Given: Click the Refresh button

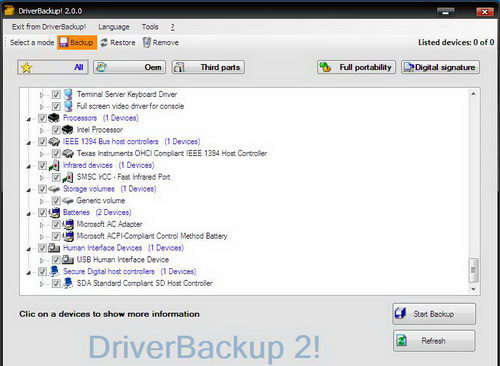Looking at the screenshot, I should tap(434, 341).
